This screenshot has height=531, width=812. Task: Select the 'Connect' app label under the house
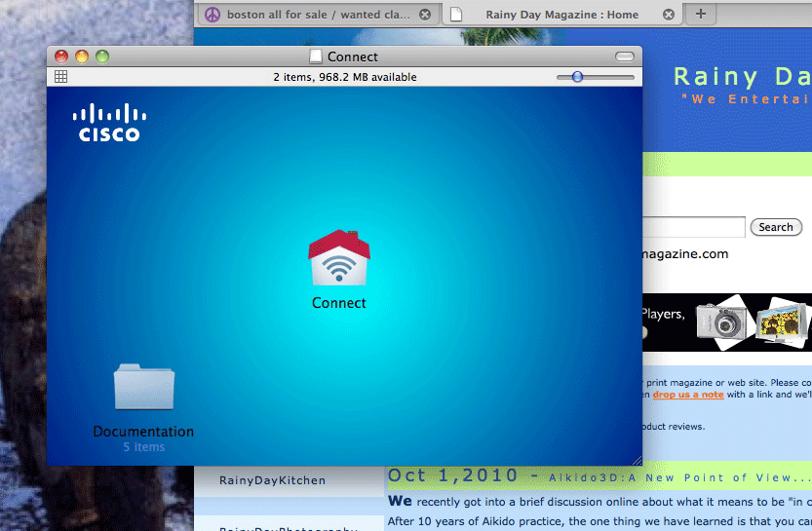point(338,303)
